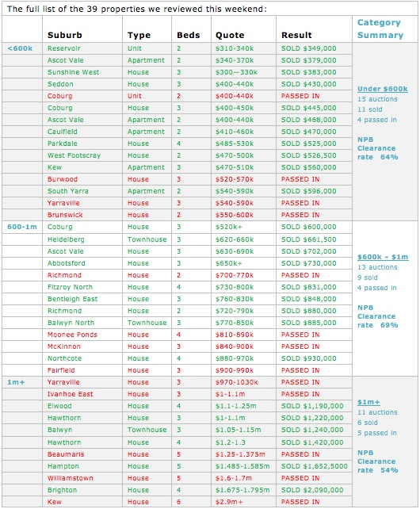Click the Heidelberg Townhouse type cell
This screenshot has width=420, height=509.
click(147, 239)
